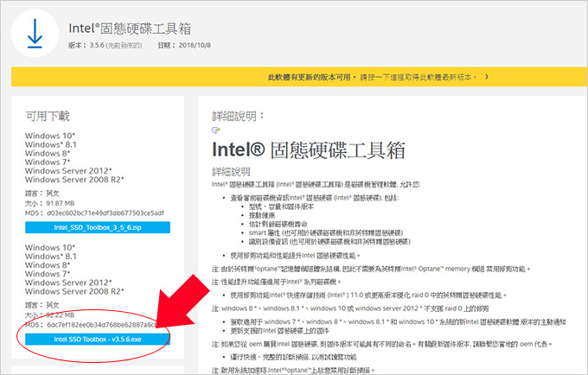Image resolution: width=588 pixels, height=375 pixels.
Task: Click the page title Intel 固態硬碟工具箱 at top
Action: click(130, 29)
